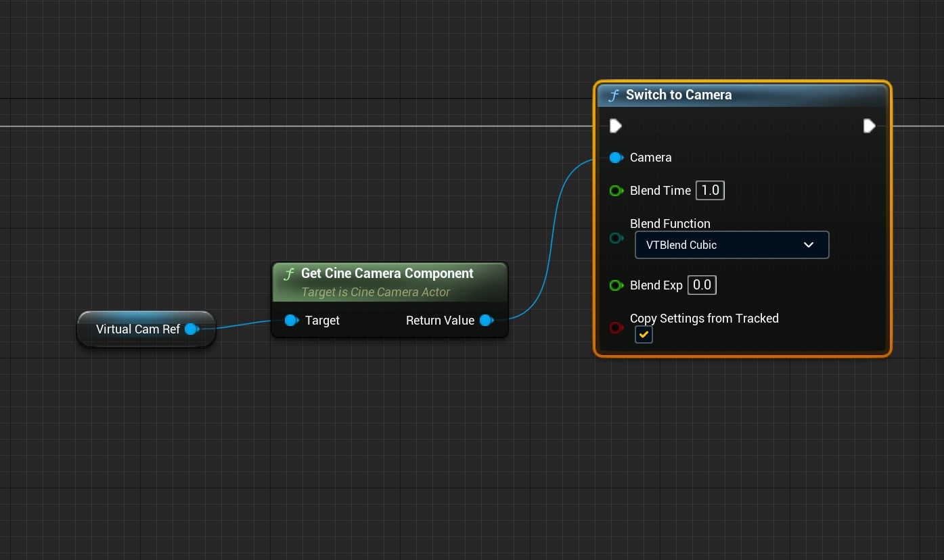
Task: Click the Virtual Cam Ref output pin
Action: [x=192, y=329]
